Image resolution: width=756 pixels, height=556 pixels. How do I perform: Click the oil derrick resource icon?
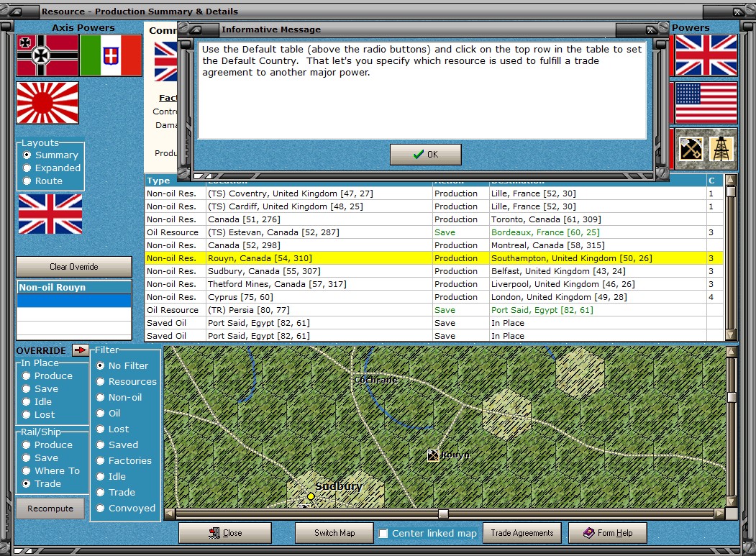(x=721, y=148)
